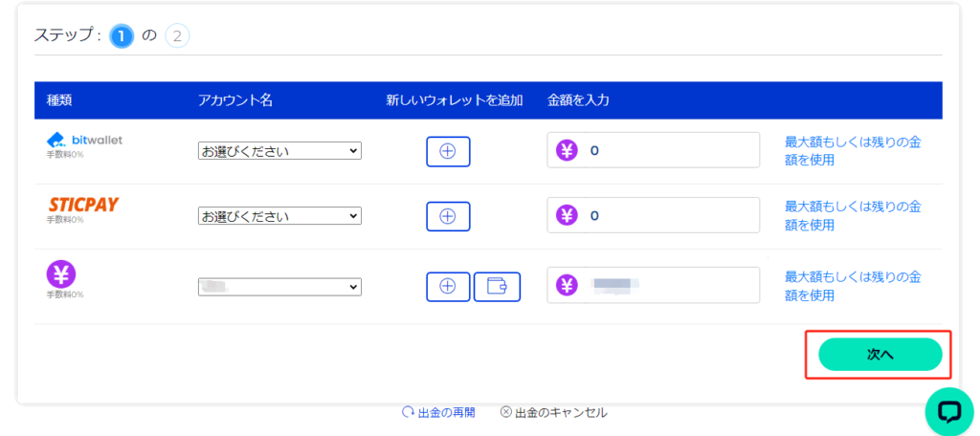This screenshot has width=980, height=436.
Task: Open the wallet icon button in the yen row
Action: point(497,287)
